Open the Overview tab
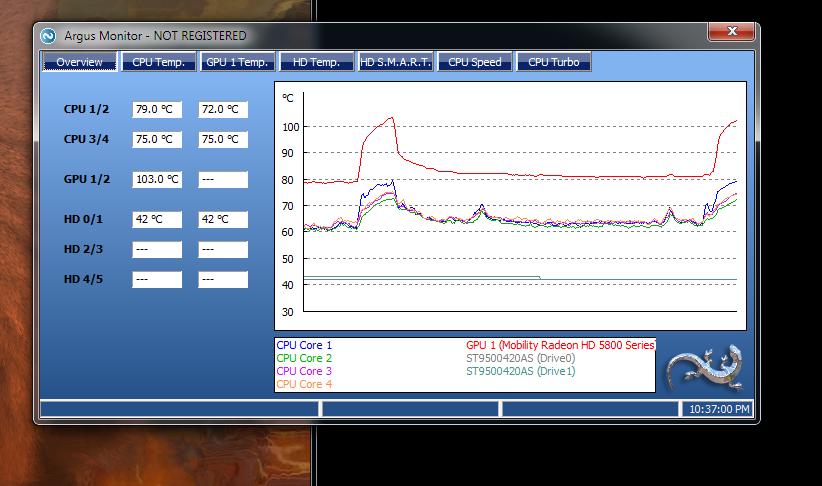This screenshot has height=486, width=822. [79, 62]
